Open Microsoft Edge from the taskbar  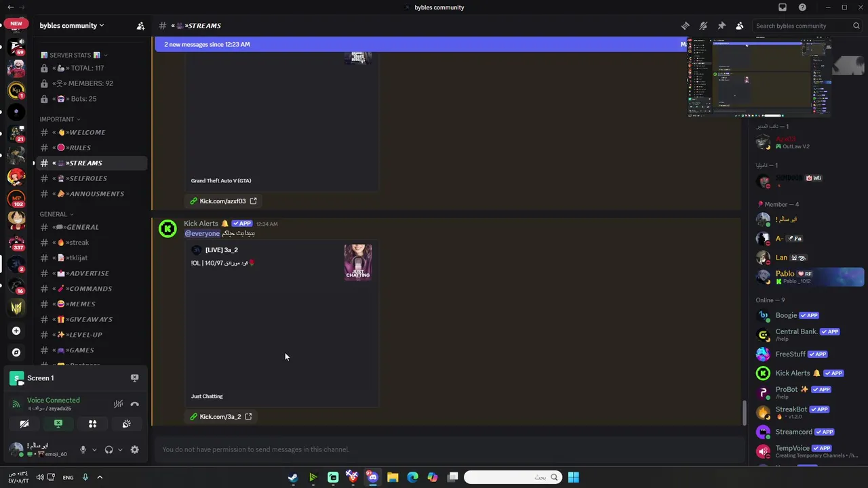412,477
